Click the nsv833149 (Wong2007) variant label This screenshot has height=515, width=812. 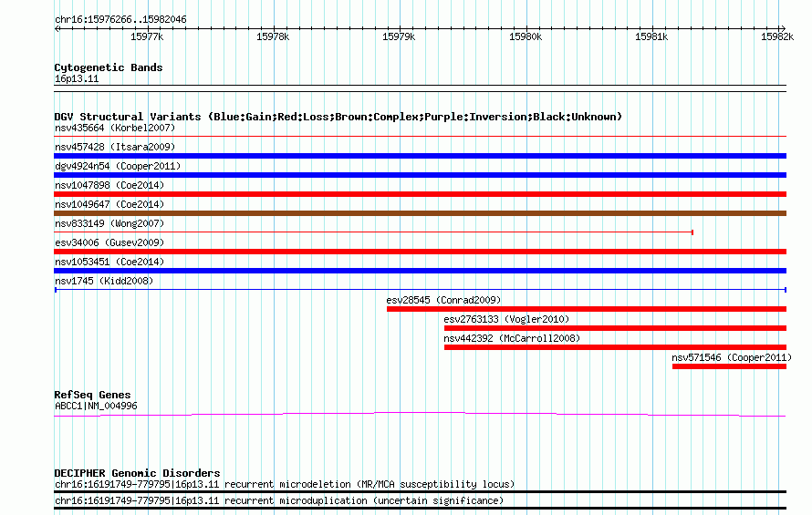[109, 223]
